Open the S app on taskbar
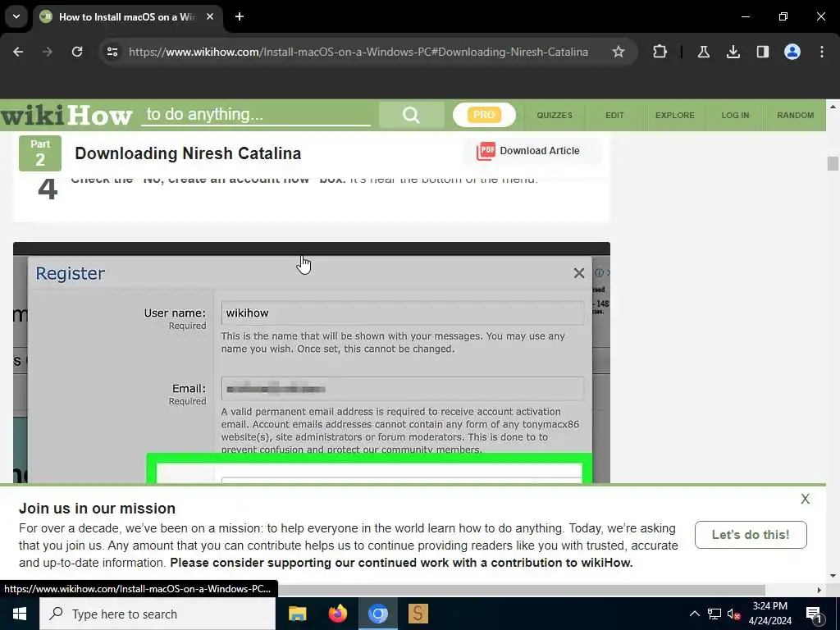Image resolution: width=840 pixels, height=630 pixels. (x=418, y=614)
